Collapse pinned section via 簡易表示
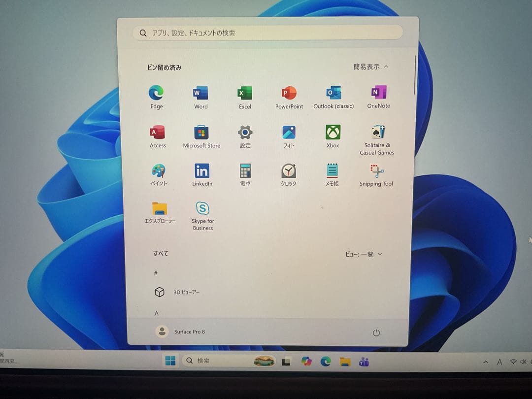This screenshot has width=532, height=399. pyautogui.click(x=371, y=67)
